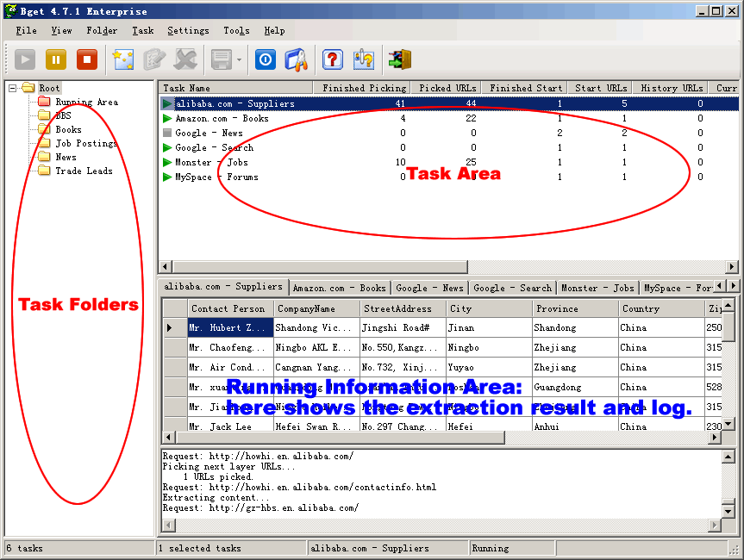
Task: Click the down arrow of the results grid scrollbar
Action: coord(728,423)
